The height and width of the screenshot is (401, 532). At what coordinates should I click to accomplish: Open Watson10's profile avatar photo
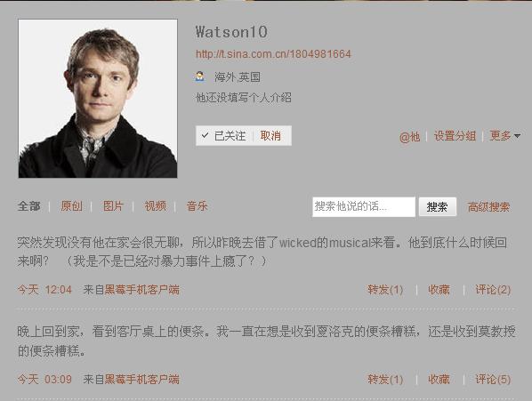tap(98, 99)
